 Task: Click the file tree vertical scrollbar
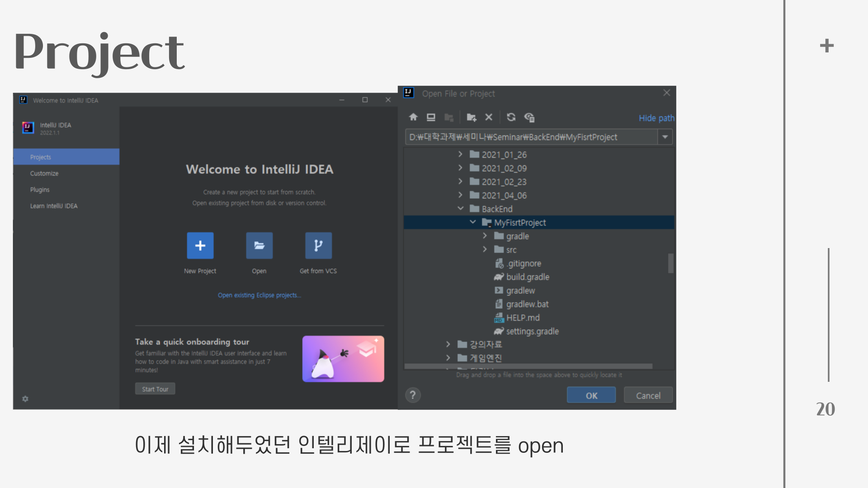pos(670,263)
